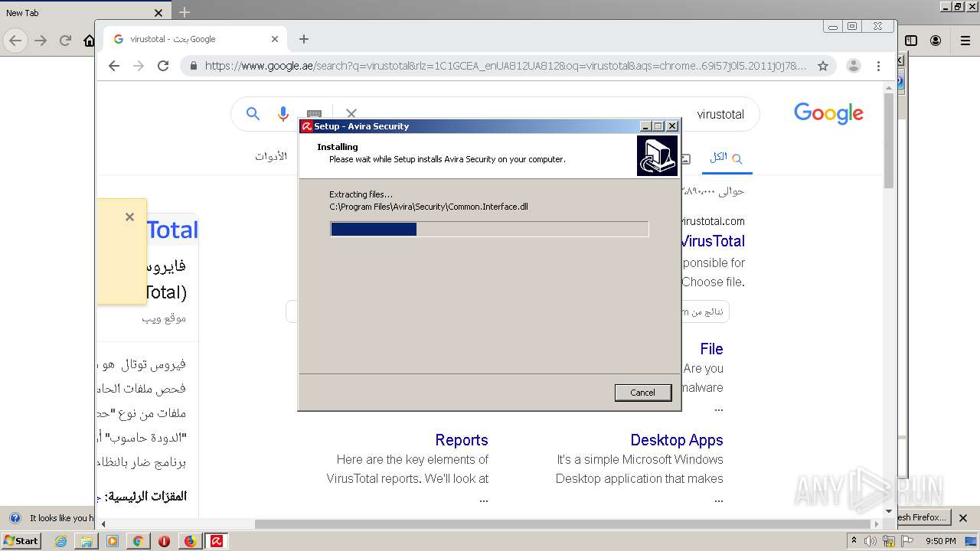Clear the Google search query
Viewport: 980px width, 551px height.
351,114
